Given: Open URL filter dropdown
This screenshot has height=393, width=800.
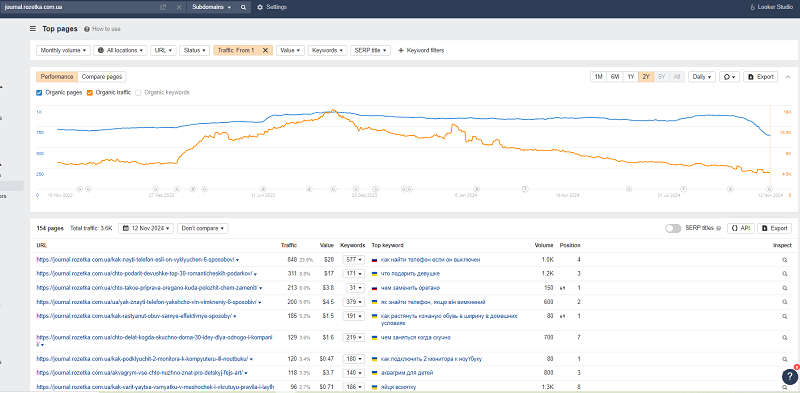Looking at the screenshot, I should pos(163,51).
